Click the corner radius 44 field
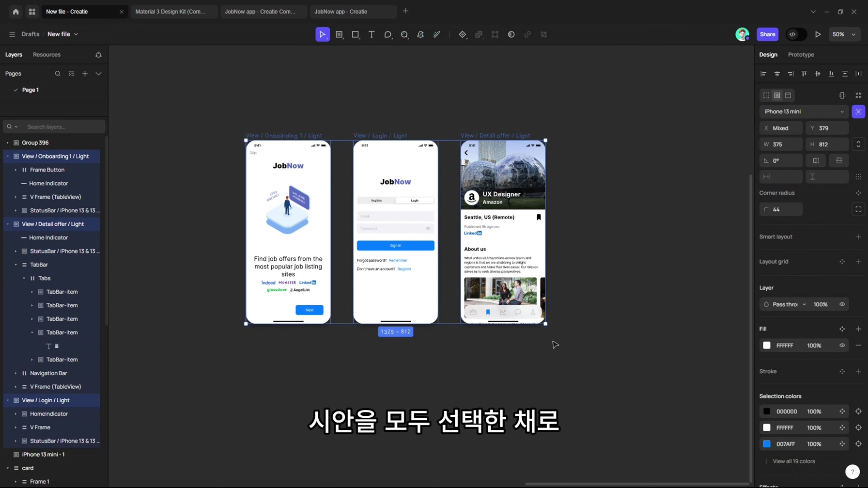 (781, 209)
